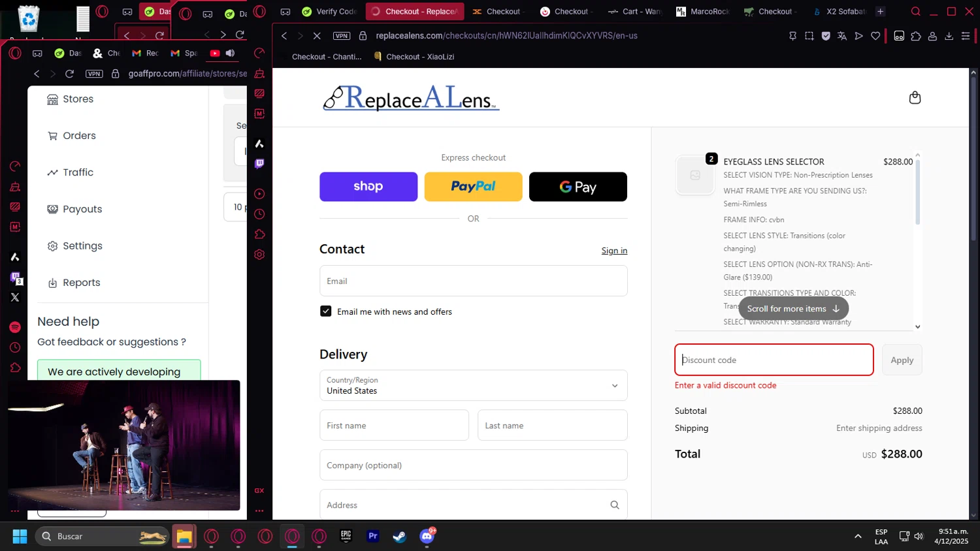The height and width of the screenshot is (551, 980).
Task: Stop loading the ReplaceALens page
Action: 317,36
